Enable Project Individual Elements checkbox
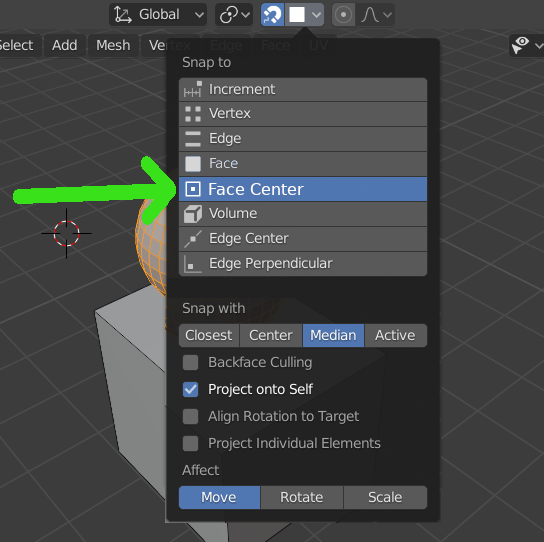This screenshot has height=542, width=544. click(190, 443)
